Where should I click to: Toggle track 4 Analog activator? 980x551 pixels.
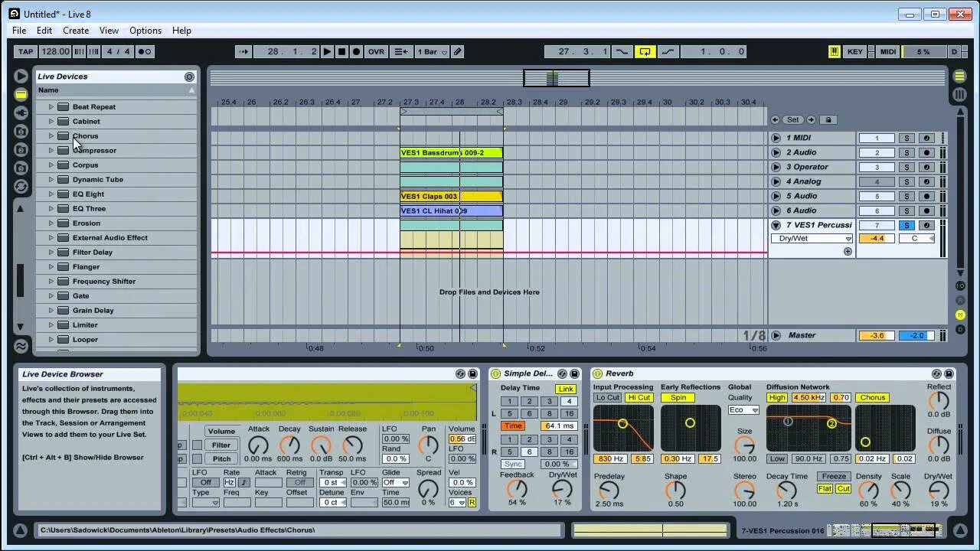pos(877,181)
